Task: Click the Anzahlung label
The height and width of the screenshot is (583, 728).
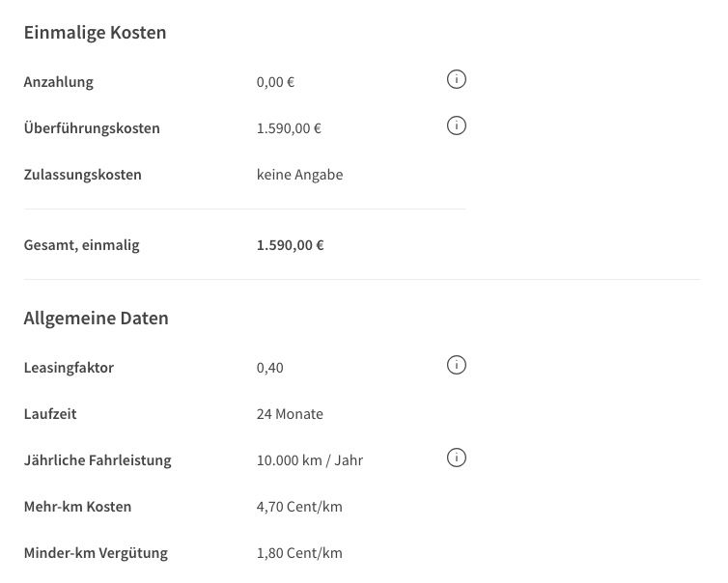Action: point(59,82)
